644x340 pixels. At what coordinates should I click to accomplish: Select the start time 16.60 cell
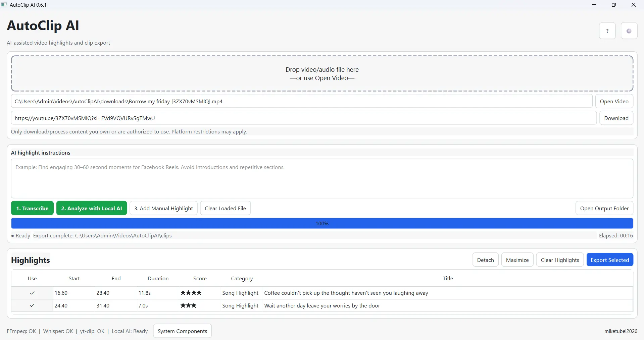[74, 293]
